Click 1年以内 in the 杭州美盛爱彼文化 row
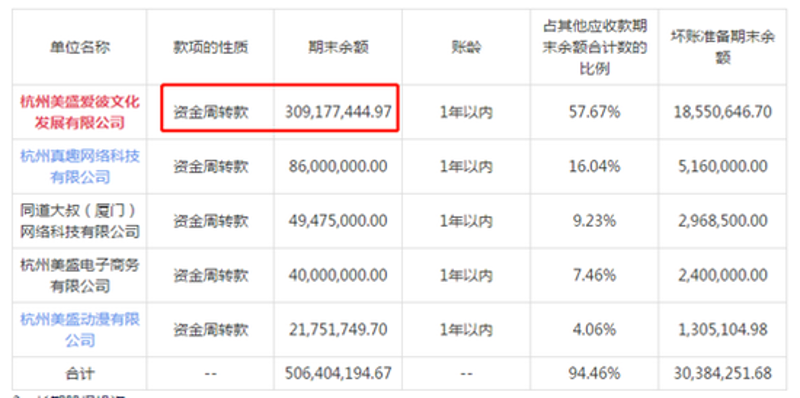The width and height of the screenshot is (800, 398). tap(466, 112)
